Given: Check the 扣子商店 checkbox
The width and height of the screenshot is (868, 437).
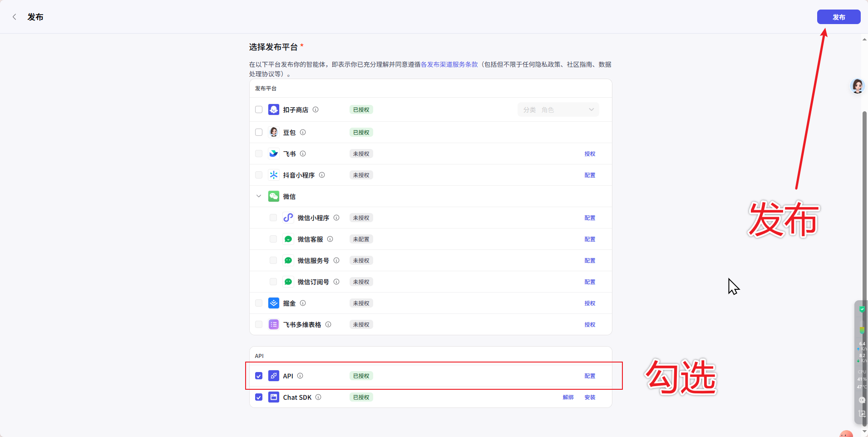Looking at the screenshot, I should point(259,109).
